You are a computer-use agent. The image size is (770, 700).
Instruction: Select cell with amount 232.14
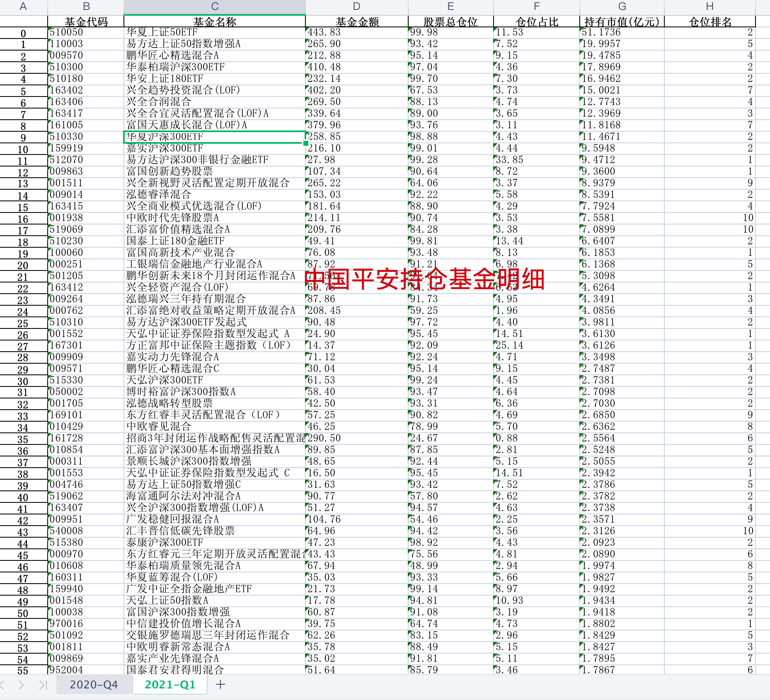(357, 79)
